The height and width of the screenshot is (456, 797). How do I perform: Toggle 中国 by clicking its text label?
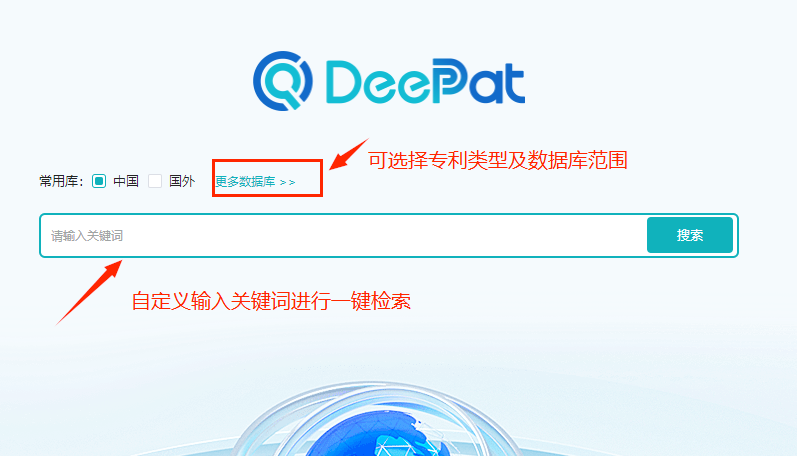tap(126, 181)
